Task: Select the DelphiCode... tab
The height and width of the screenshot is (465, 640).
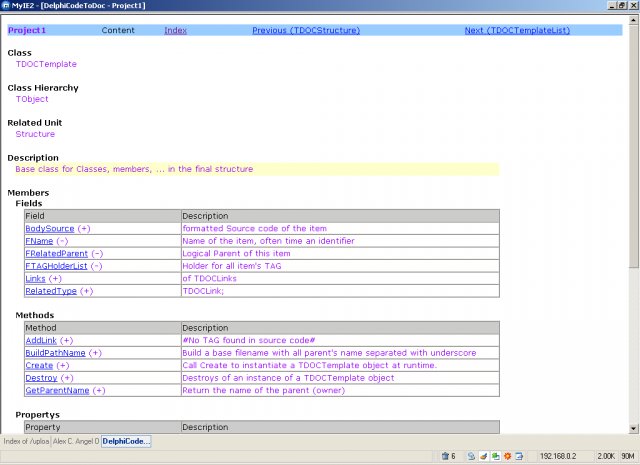Action: click(126, 441)
